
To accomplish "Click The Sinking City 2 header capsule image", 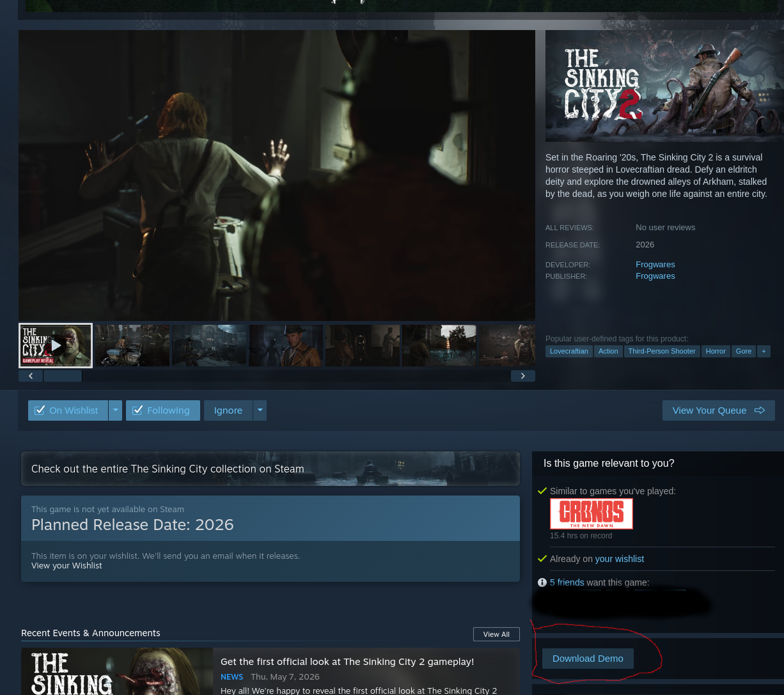I will point(664,86).
